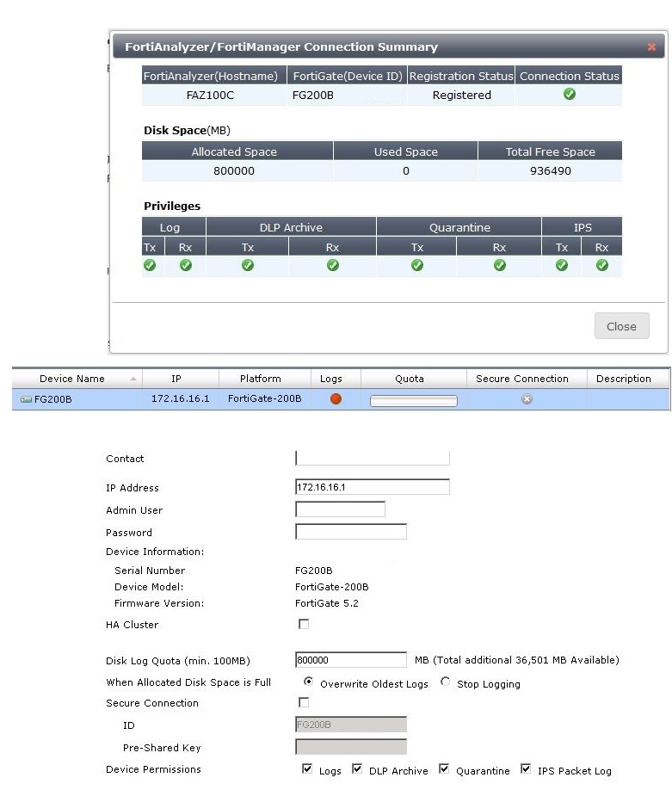Focus the Admin User input field

pos(340,509)
